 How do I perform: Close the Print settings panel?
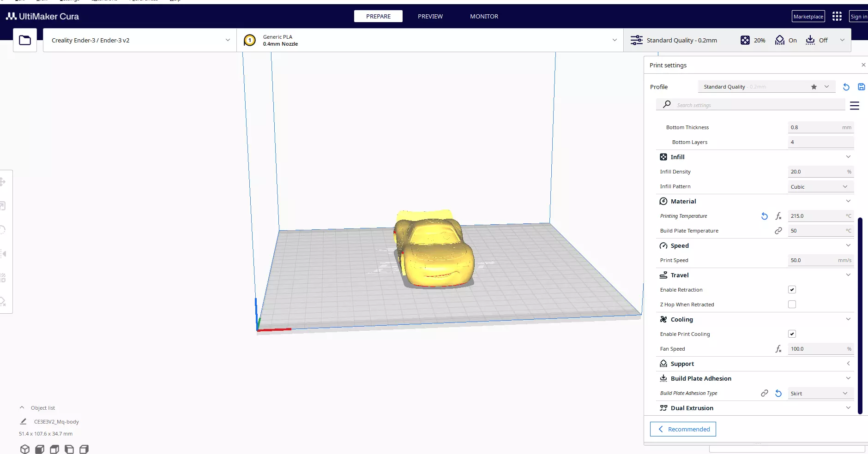point(863,65)
